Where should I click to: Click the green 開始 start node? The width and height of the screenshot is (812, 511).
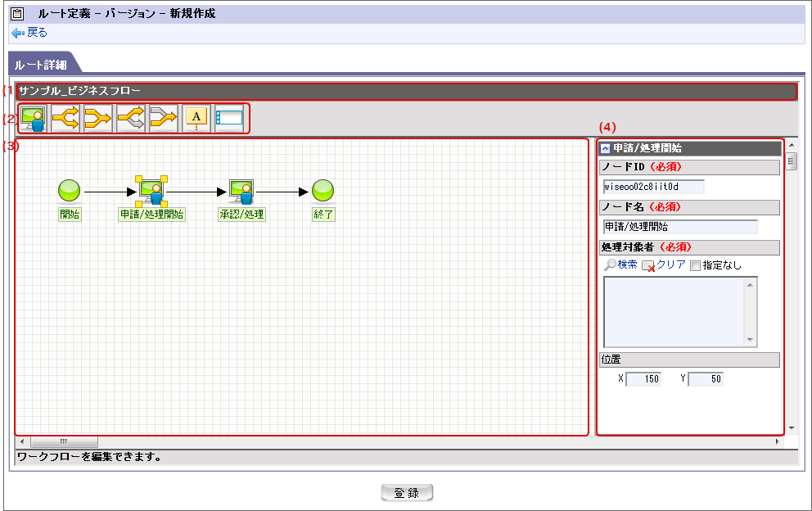pyautogui.click(x=69, y=191)
